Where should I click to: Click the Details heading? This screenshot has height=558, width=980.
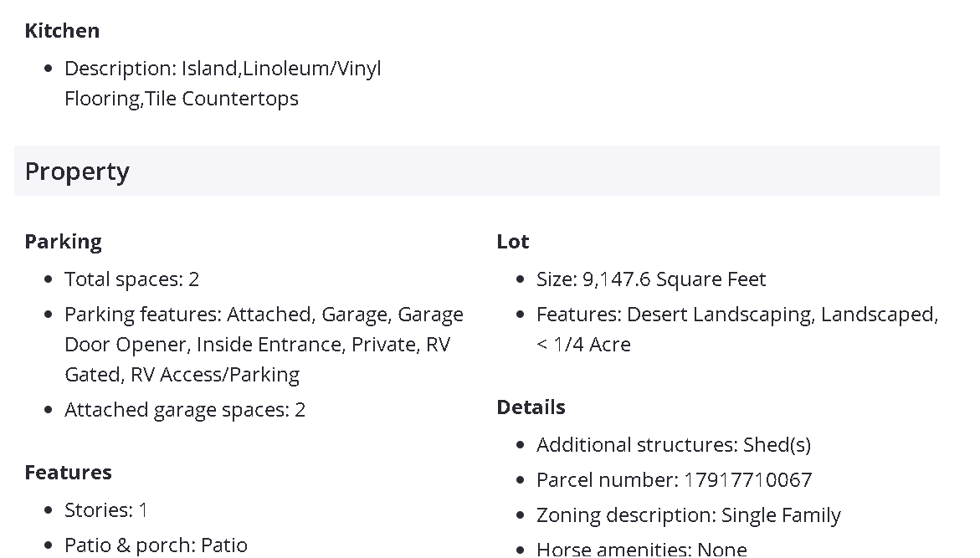531,407
